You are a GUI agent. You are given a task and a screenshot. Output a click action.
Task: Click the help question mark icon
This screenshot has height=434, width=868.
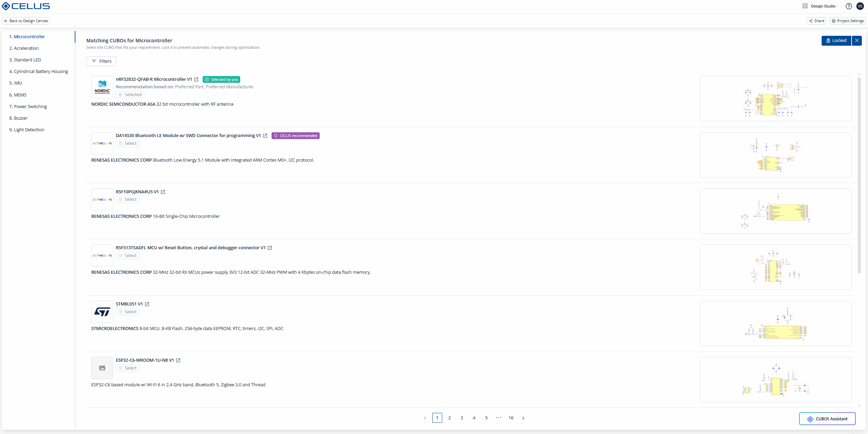pos(849,6)
